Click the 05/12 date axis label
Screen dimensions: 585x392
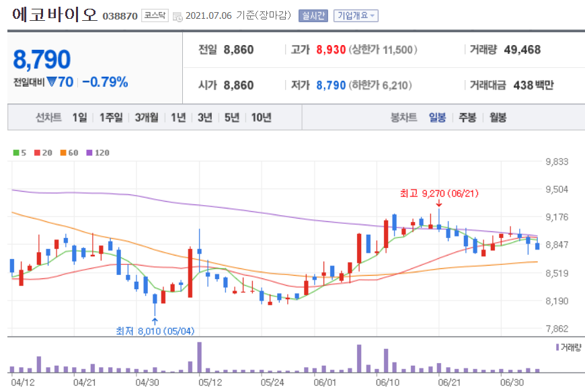[x=210, y=383]
